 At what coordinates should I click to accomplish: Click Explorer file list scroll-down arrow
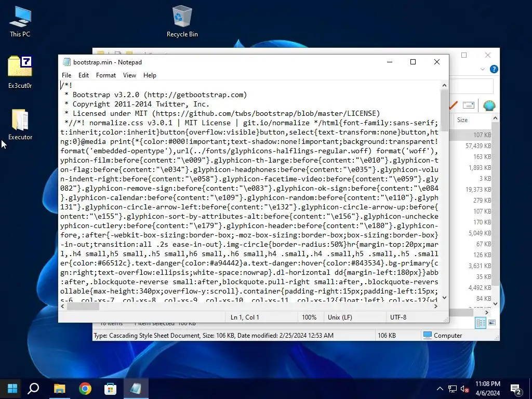495,303
